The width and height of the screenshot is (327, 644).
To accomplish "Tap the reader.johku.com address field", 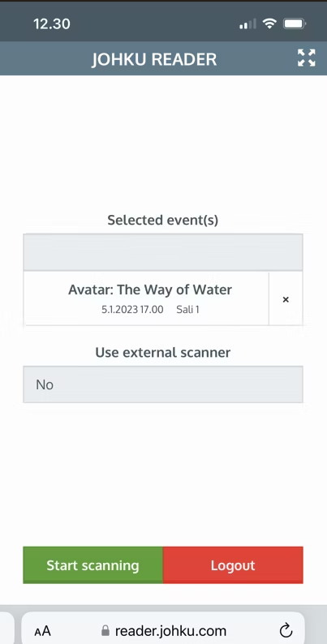I will (x=163, y=629).
